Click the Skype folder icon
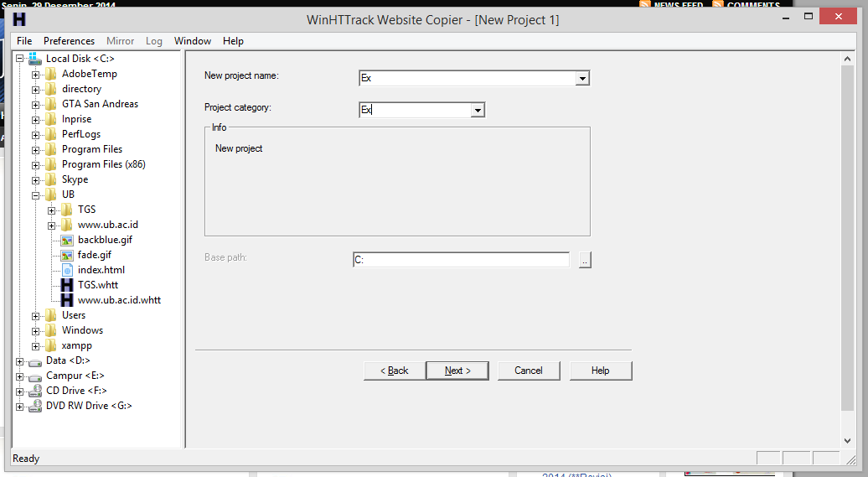This screenshot has height=477, width=868. 51,179
